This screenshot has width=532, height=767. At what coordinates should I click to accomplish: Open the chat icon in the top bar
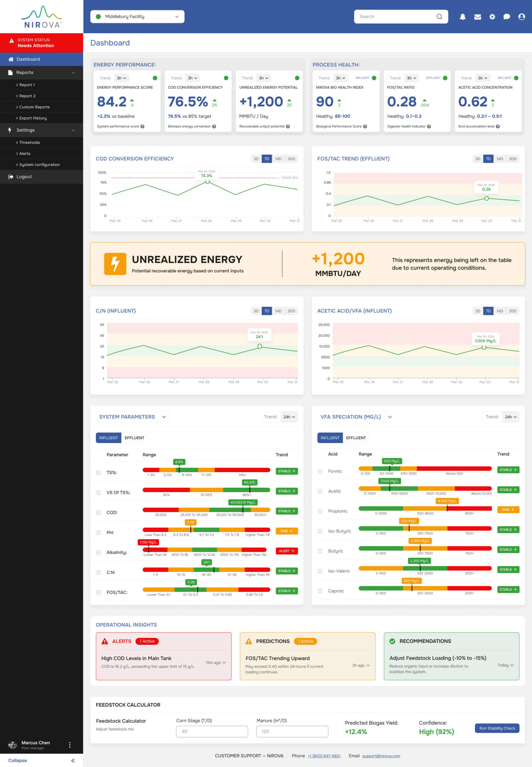[x=507, y=16]
